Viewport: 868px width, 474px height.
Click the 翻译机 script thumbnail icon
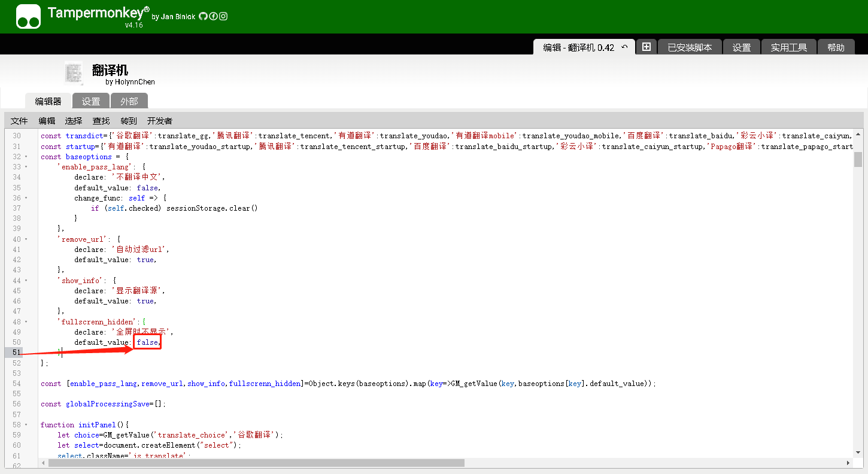(74, 72)
